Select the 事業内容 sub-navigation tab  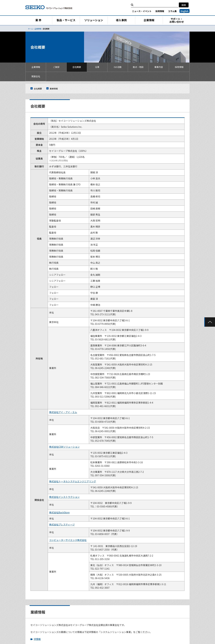click(x=159, y=67)
